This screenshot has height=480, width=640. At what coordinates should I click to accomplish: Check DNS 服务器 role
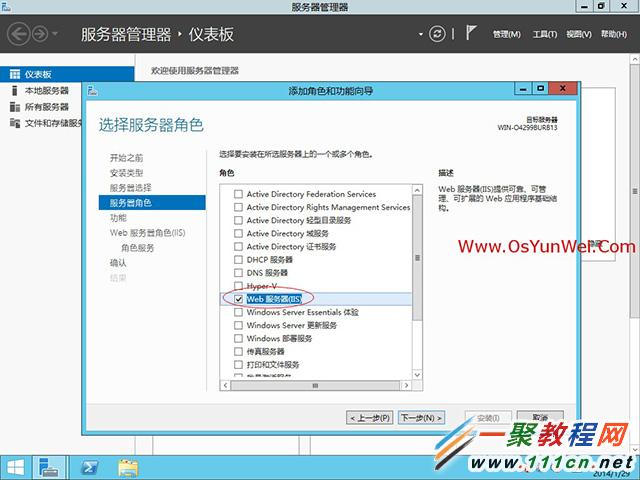238,273
